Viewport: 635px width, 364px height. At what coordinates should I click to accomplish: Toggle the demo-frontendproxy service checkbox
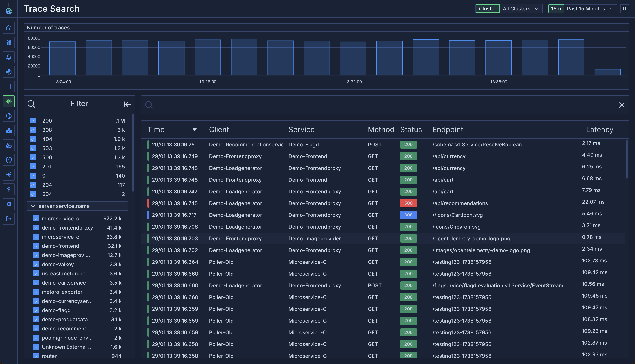coord(36,228)
